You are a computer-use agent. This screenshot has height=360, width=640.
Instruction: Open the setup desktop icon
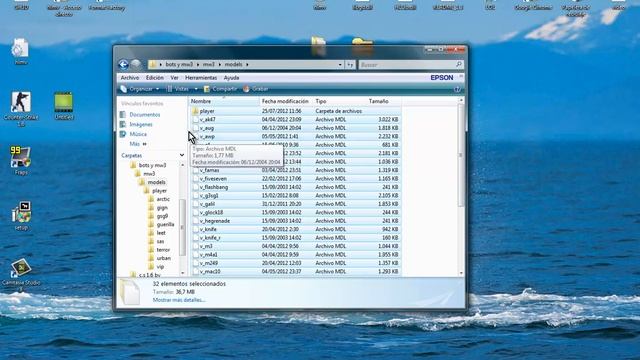21,212
